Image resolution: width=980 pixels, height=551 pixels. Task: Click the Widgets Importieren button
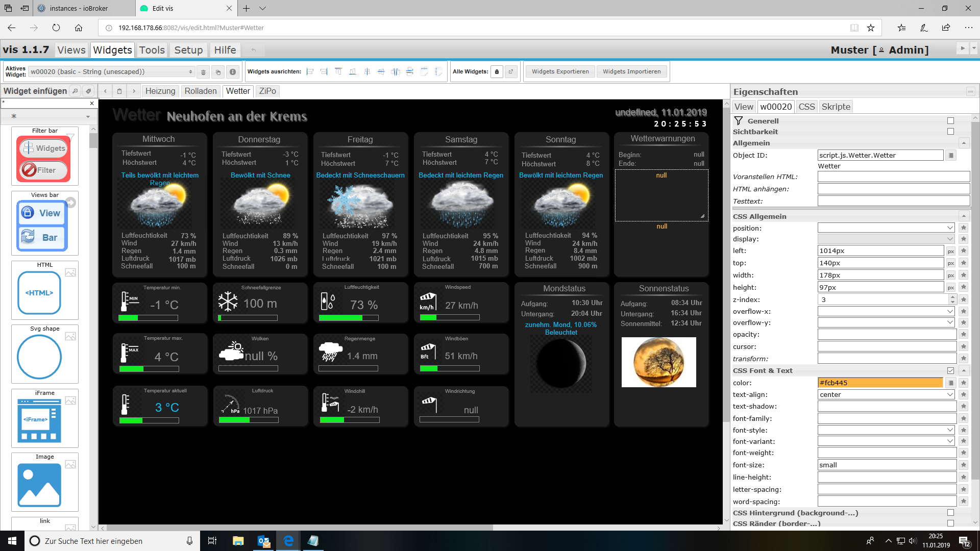[x=632, y=72]
